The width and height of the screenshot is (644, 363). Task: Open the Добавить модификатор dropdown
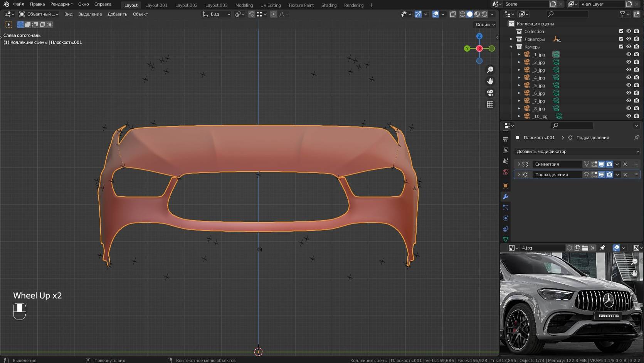pos(577,151)
